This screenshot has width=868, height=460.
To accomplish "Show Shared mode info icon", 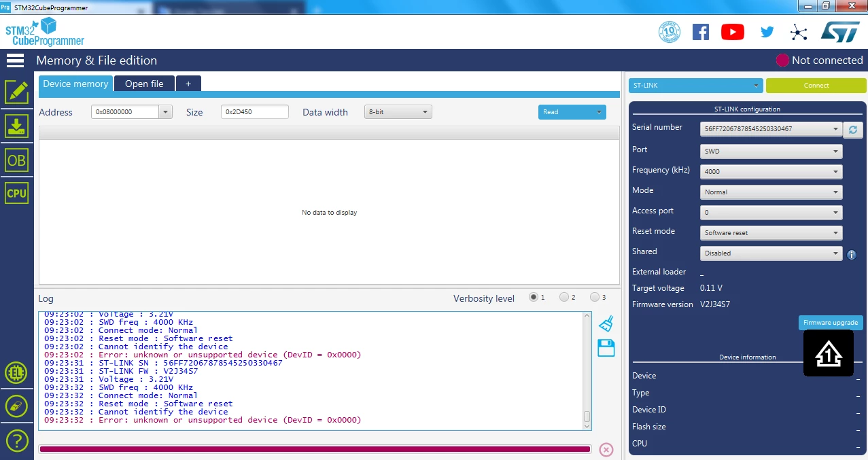I will click(x=852, y=255).
